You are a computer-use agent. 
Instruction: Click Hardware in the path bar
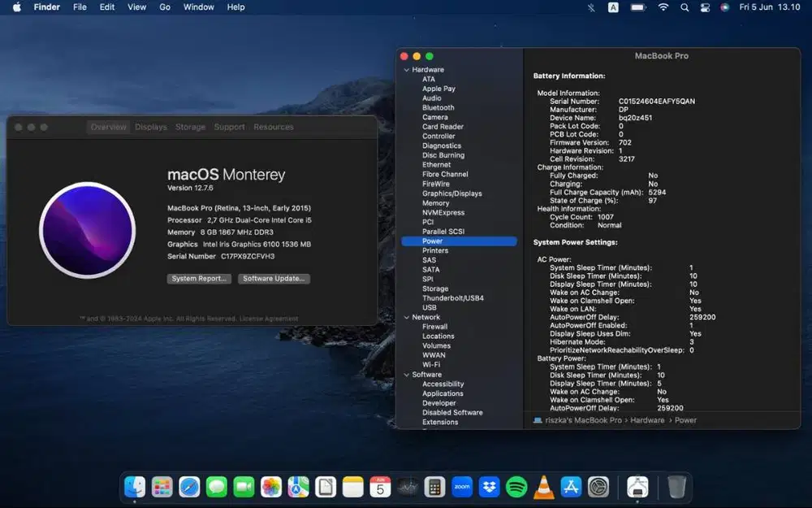point(647,420)
